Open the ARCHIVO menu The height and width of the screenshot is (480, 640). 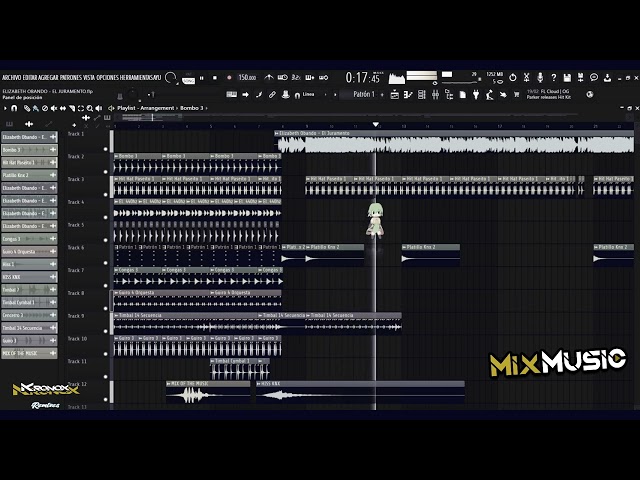click(11, 77)
